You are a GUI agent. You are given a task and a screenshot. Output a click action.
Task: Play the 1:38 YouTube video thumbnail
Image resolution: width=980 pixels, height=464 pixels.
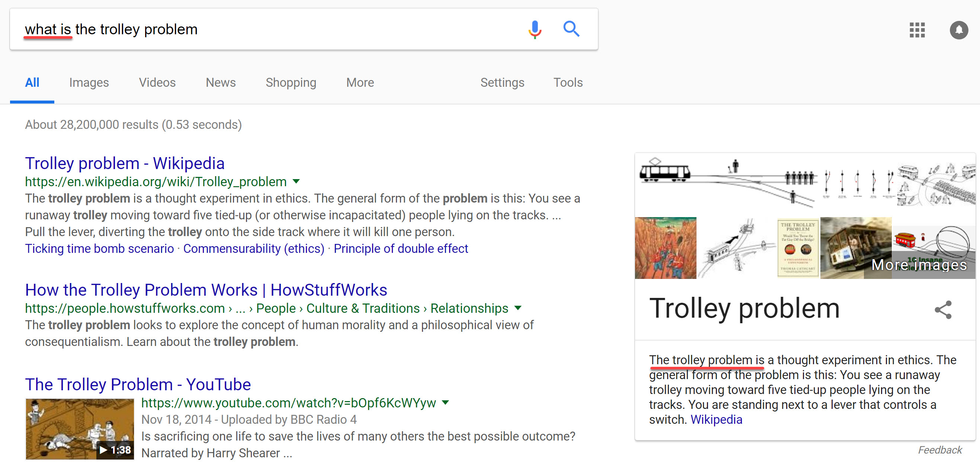click(x=80, y=429)
